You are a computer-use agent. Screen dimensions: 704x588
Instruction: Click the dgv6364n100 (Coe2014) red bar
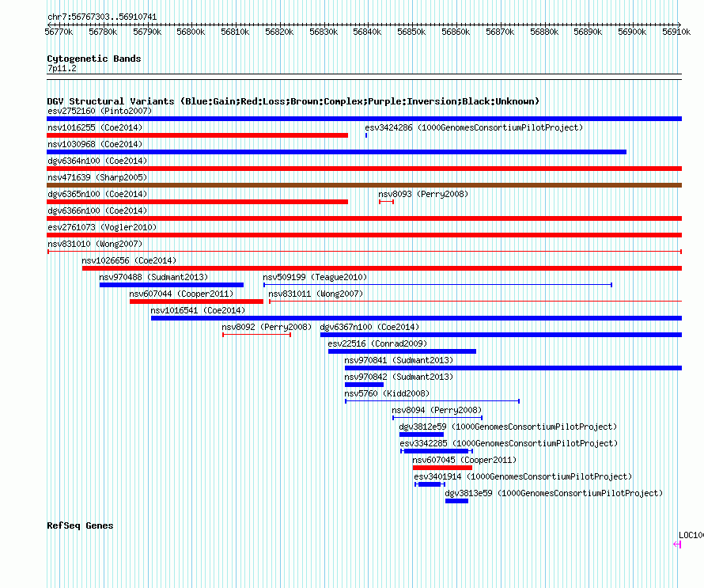364,169
